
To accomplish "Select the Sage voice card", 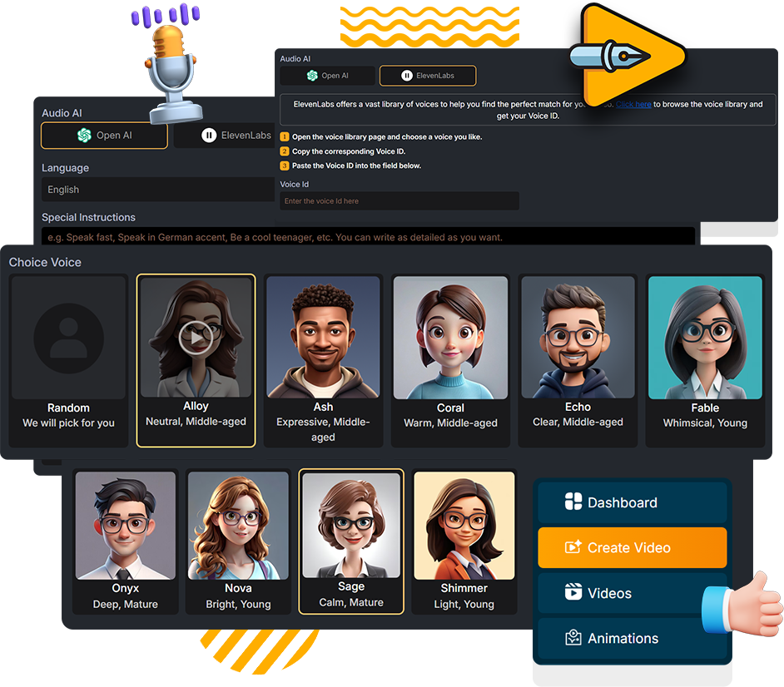I will pos(351,541).
